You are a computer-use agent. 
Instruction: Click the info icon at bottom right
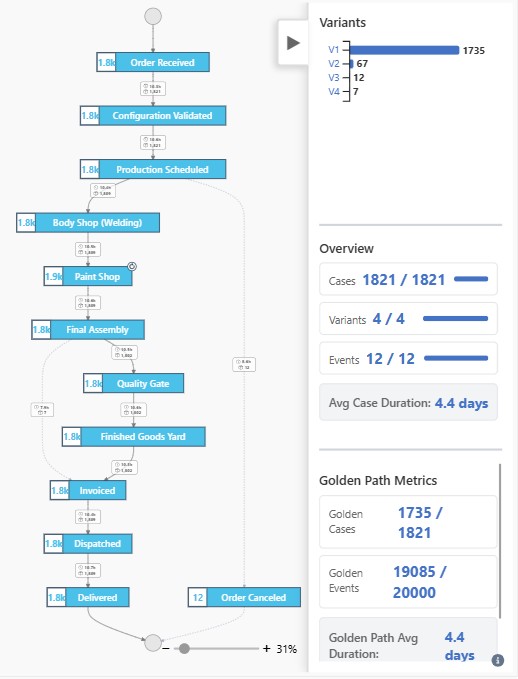(498, 660)
